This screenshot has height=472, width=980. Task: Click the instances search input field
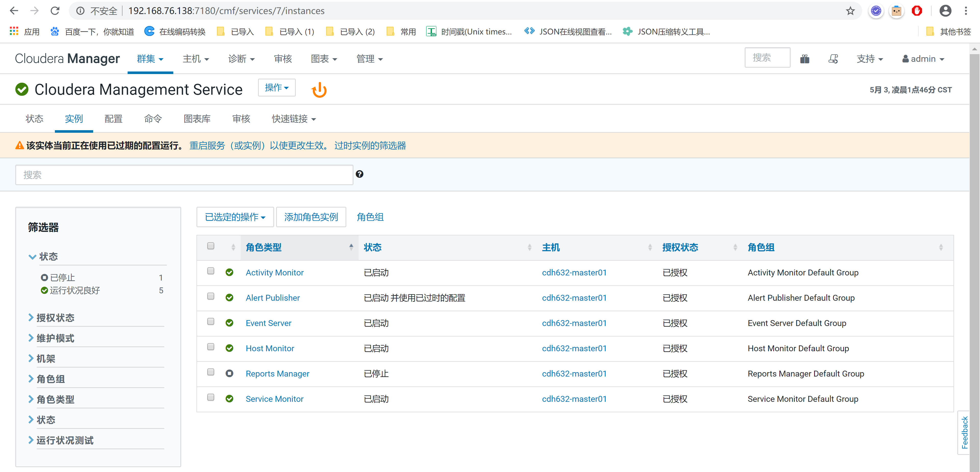pyautogui.click(x=184, y=175)
